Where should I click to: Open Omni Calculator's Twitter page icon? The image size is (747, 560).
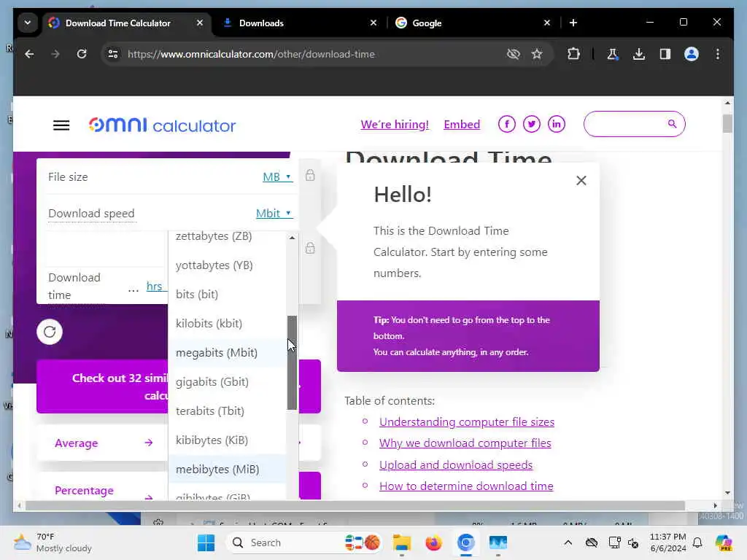[x=531, y=124]
